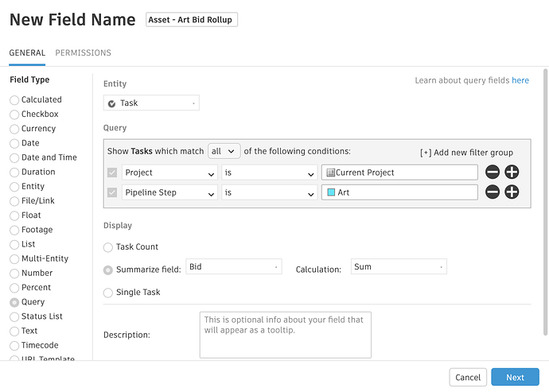This screenshot has width=549, height=392.
Task: Remove the Pipeline Step filter condition
Action: click(493, 192)
